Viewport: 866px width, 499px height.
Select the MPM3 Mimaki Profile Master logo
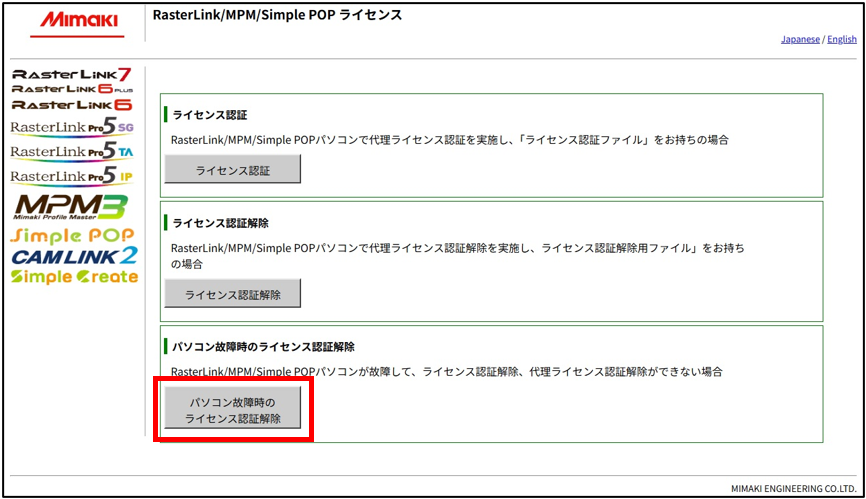tap(71, 207)
